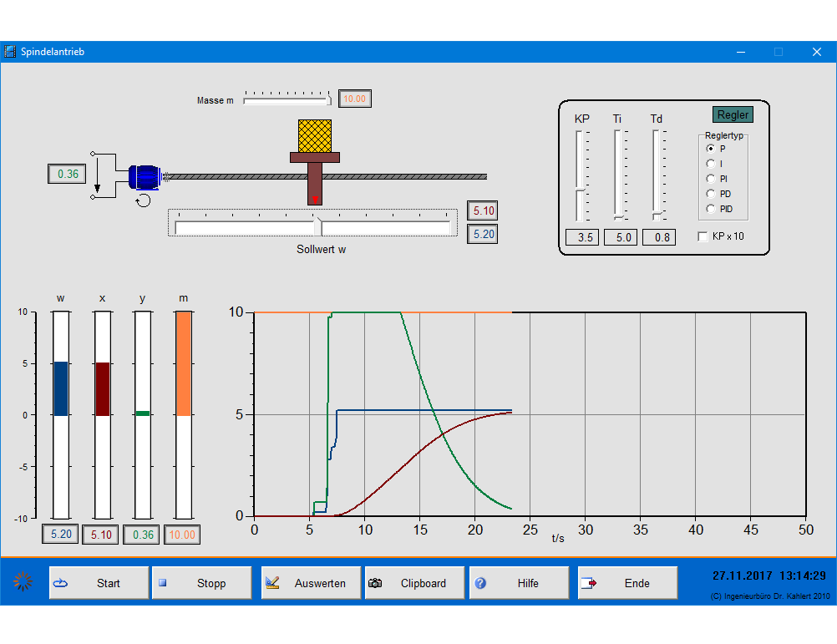Click the camera icon on Clipboard button
The height and width of the screenshot is (644, 837).
376,583
